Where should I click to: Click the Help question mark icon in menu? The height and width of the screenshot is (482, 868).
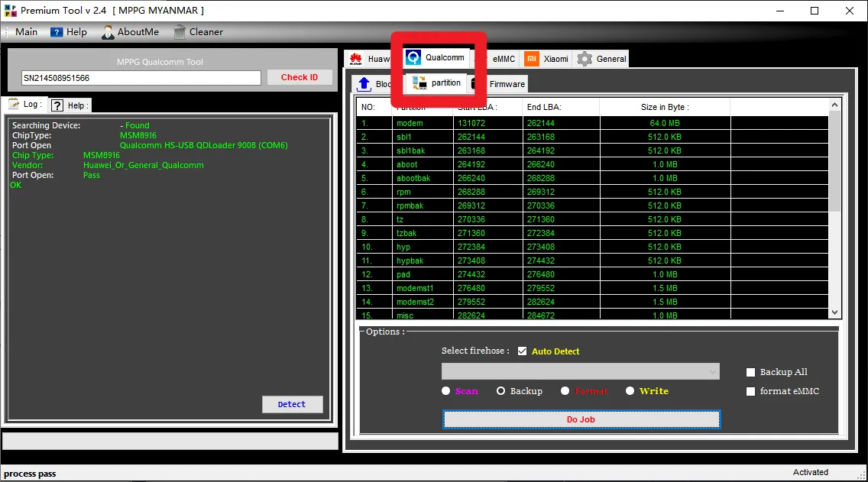pos(57,32)
